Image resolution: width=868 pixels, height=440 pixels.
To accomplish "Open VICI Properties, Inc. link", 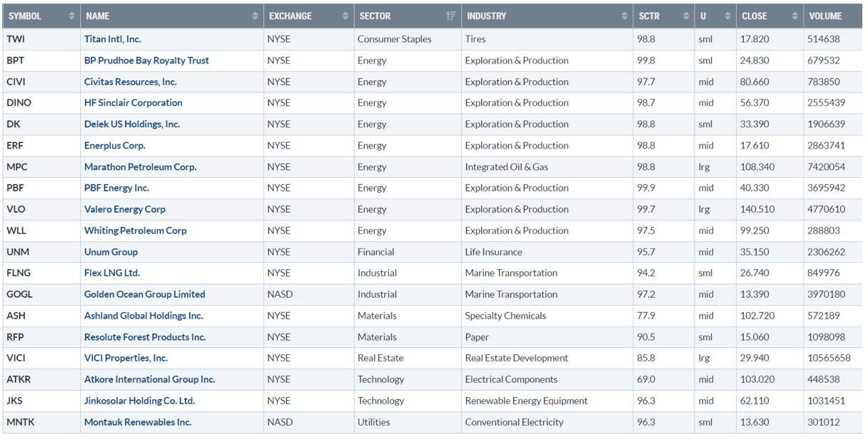I will (126, 358).
